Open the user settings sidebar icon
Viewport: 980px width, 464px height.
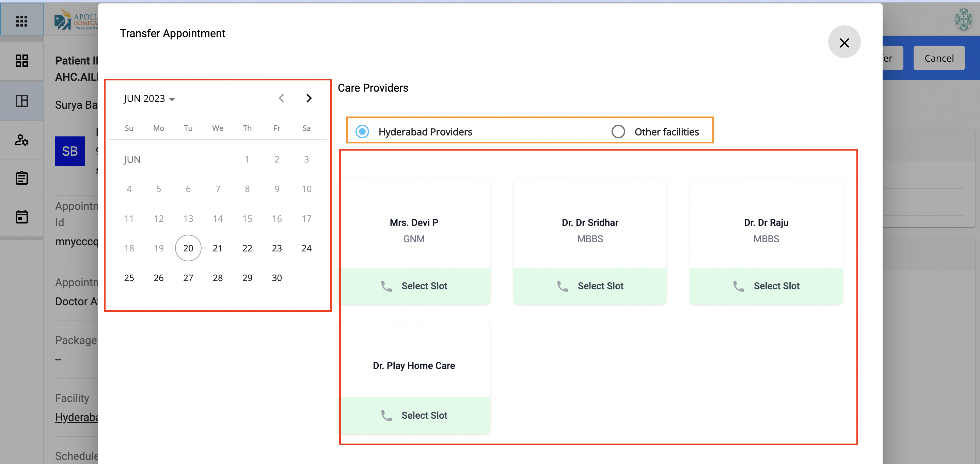pyautogui.click(x=22, y=140)
